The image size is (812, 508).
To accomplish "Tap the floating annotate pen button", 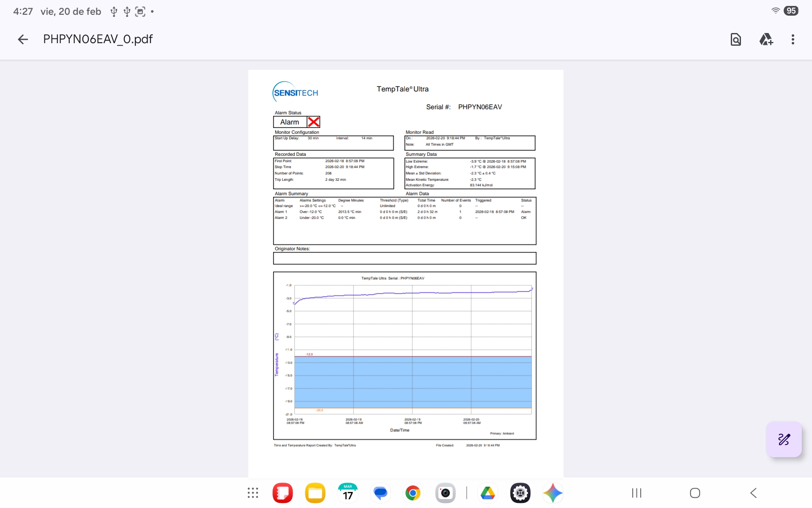I will 784,439.
